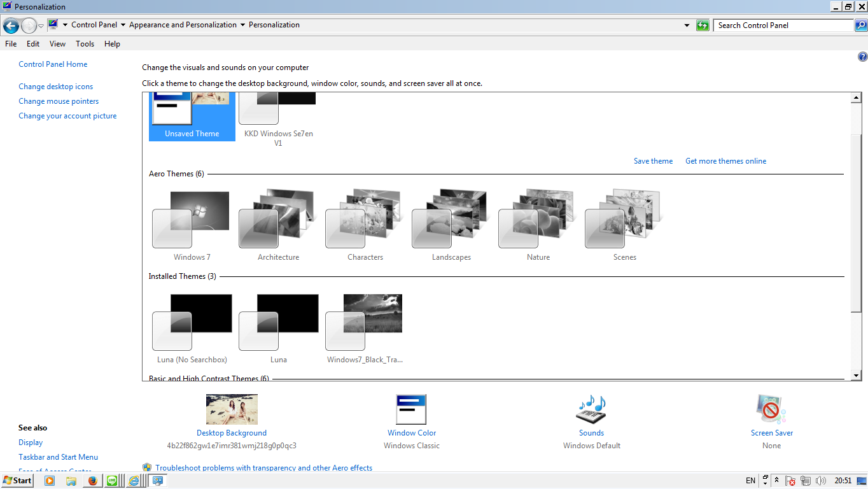Viewport: 868px width, 489px height.
Task: Open the View menu
Action: 58,44
